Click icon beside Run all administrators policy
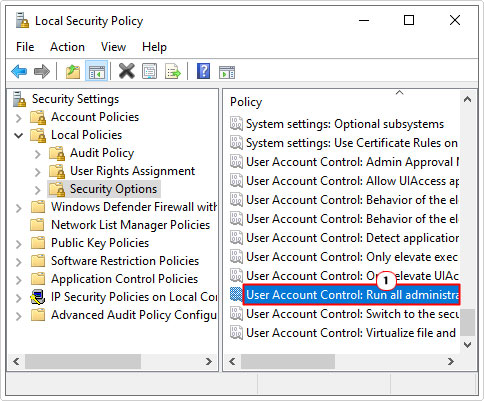Screen dimensions: 484x401 click(236, 295)
